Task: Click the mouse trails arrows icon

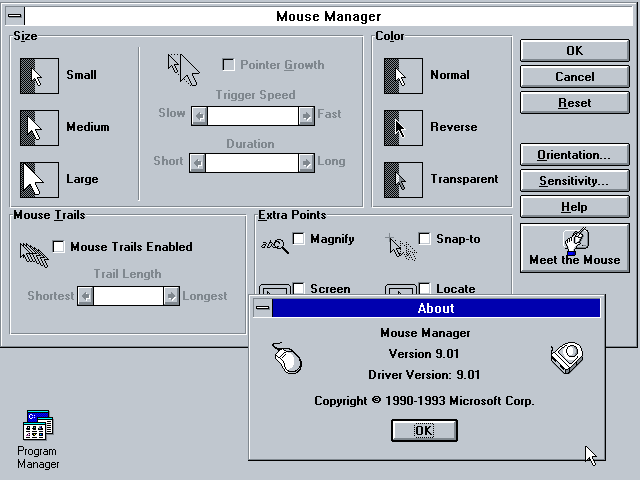Action: (34, 255)
